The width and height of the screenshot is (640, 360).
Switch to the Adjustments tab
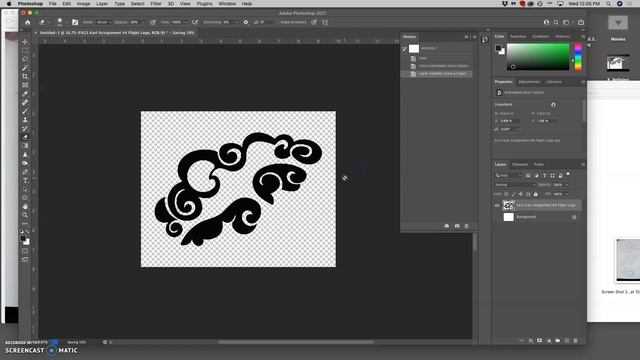(529, 82)
